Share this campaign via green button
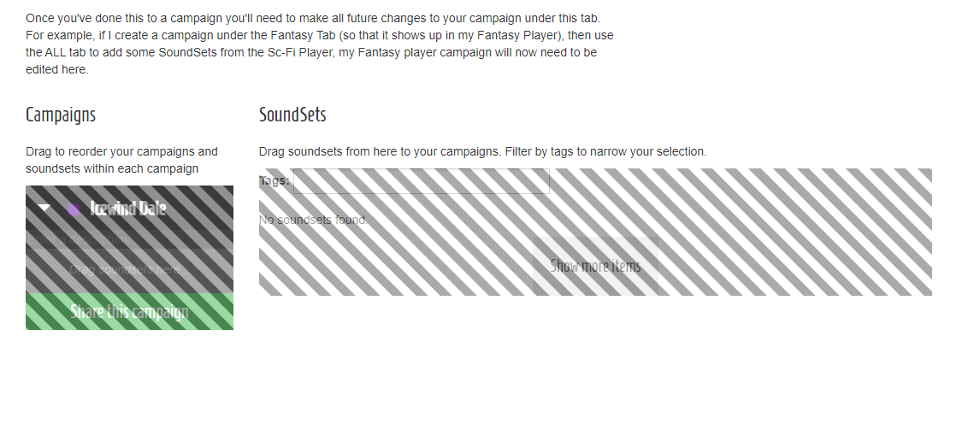This screenshot has width=980, height=424. (x=129, y=312)
